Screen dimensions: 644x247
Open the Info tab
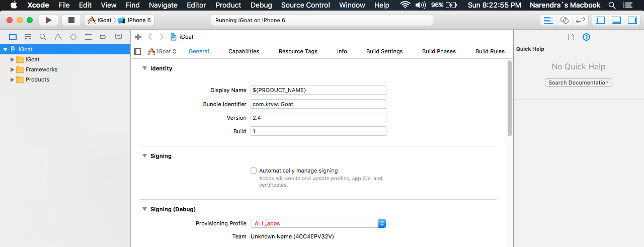coord(342,51)
